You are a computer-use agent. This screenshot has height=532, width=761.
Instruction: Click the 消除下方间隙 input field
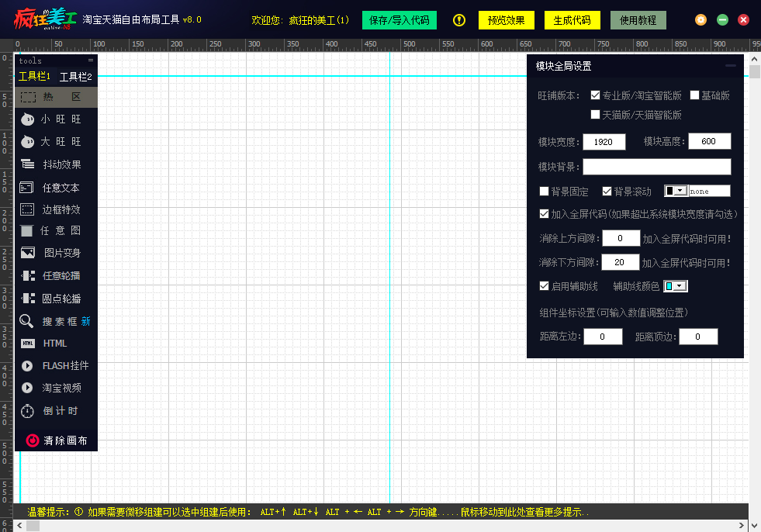click(621, 262)
